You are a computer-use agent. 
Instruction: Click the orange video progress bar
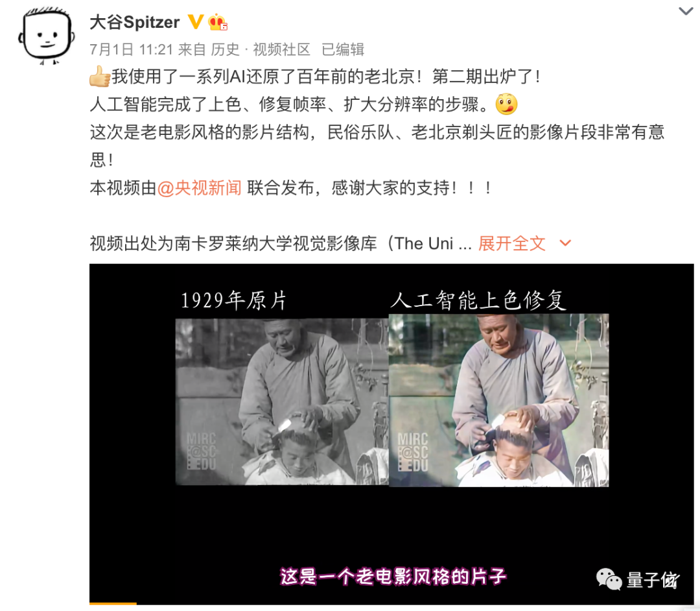(x=113, y=603)
